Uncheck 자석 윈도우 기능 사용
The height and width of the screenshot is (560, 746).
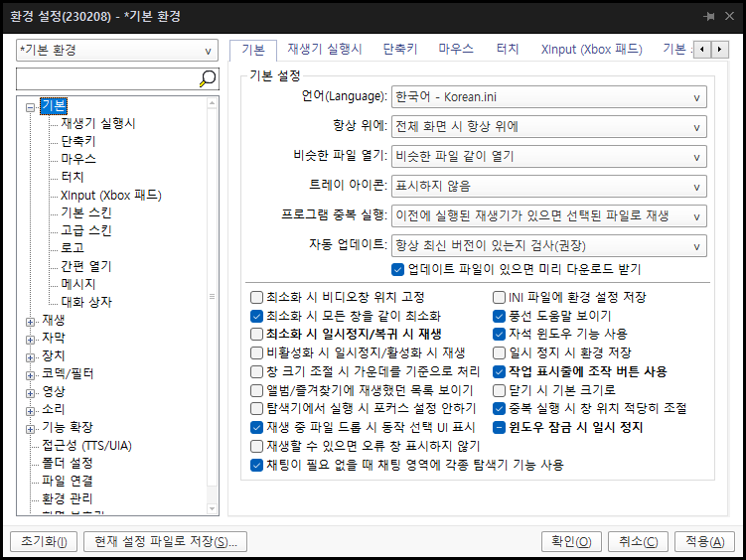click(x=499, y=335)
